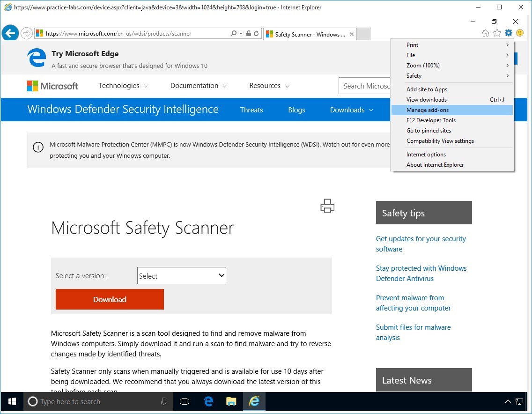Open the Safety submenu
The width and height of the screenshot is (532, 414).
click(x=452, y=76)
